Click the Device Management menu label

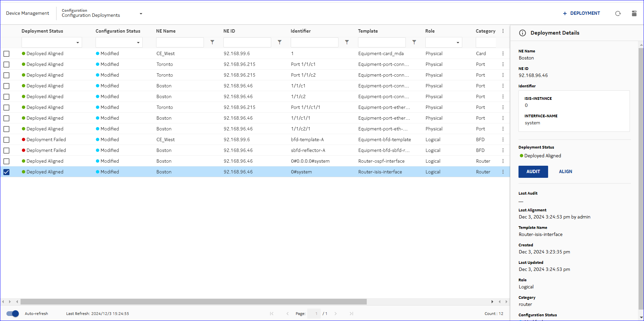[28, 13]
